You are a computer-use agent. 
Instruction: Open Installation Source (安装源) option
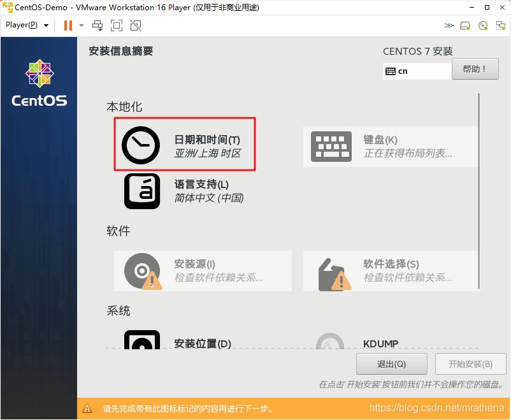pyautogui.click(x=203, y=271)
